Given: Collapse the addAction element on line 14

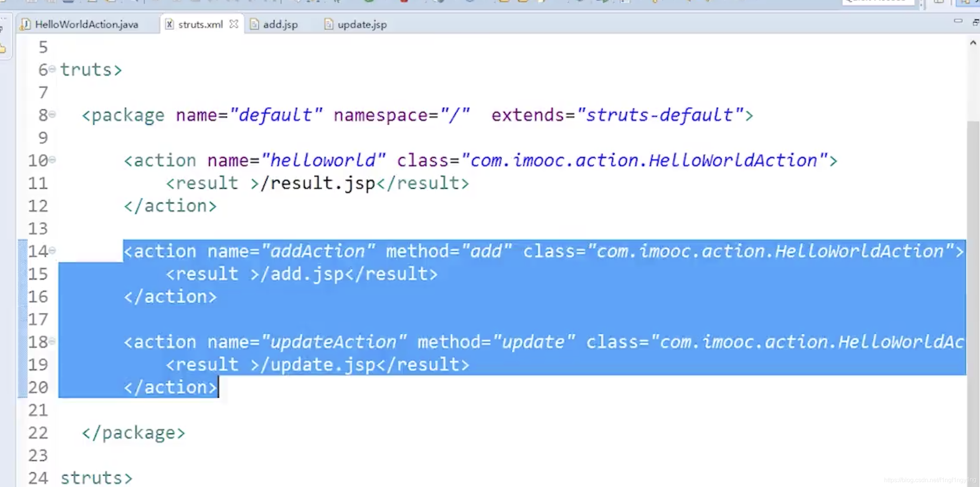Looking at the screenshot, I should coord(53,250).
